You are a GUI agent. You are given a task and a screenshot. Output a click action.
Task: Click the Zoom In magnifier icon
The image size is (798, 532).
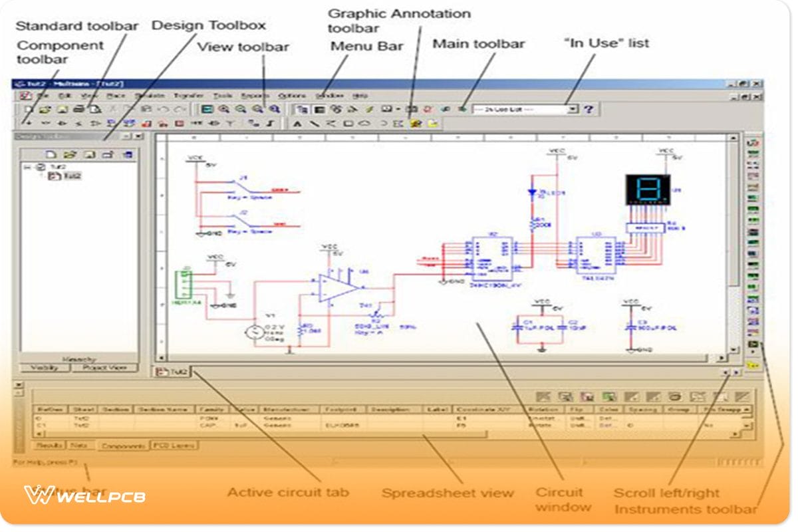[224, 109]
